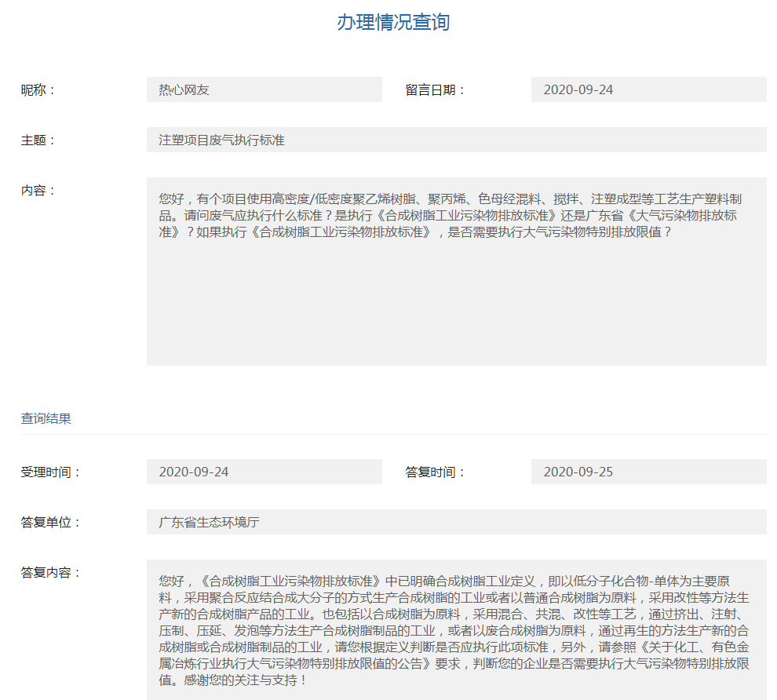Screen dimensions: 777x700
Task: Click the 答复时间： label
Action: point(435,472)
